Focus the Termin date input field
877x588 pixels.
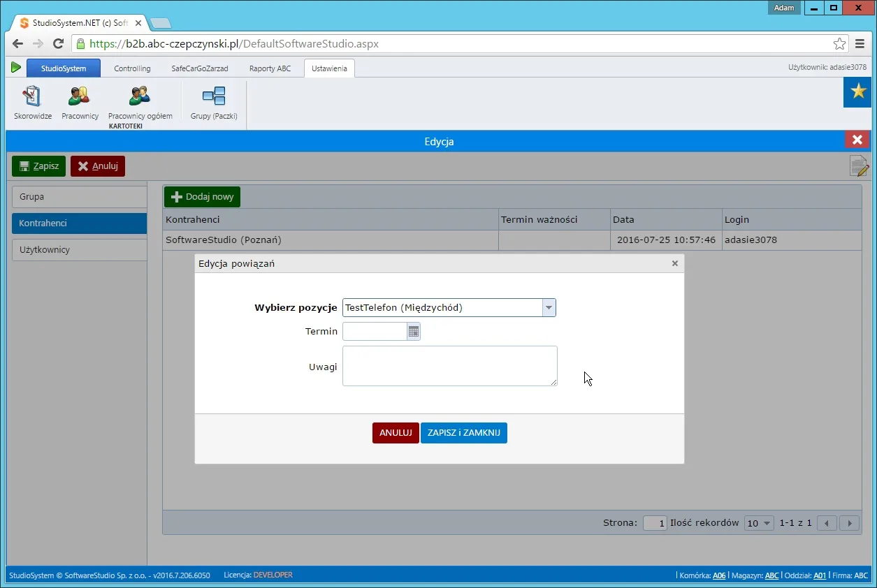(375, 332)
